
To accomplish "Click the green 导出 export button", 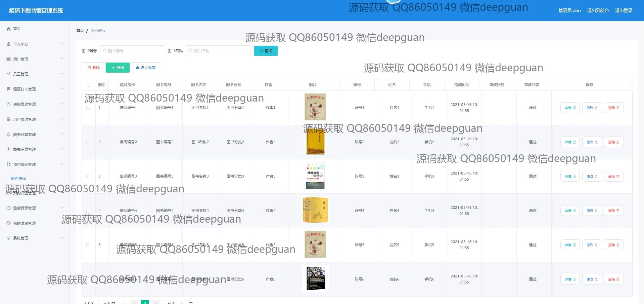I will click(118, 68).
